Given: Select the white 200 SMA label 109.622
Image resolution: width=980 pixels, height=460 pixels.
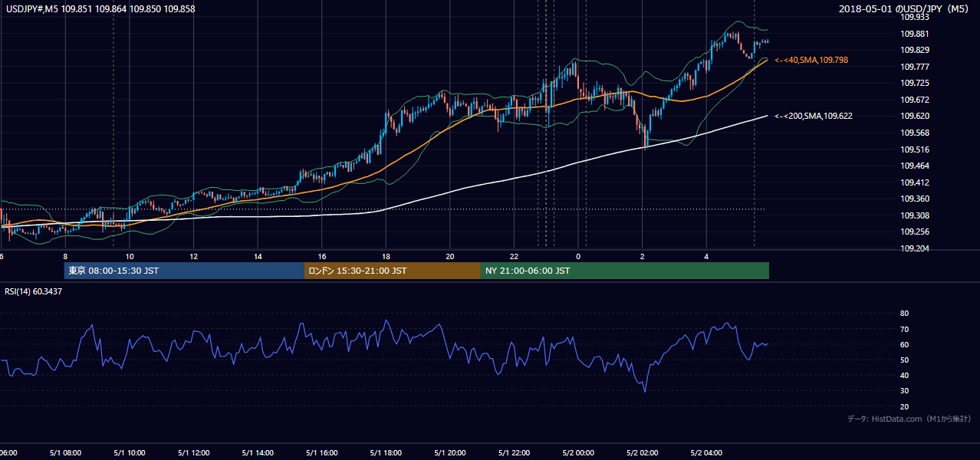Looking at the screenshot, I should [x=814, y=116].
